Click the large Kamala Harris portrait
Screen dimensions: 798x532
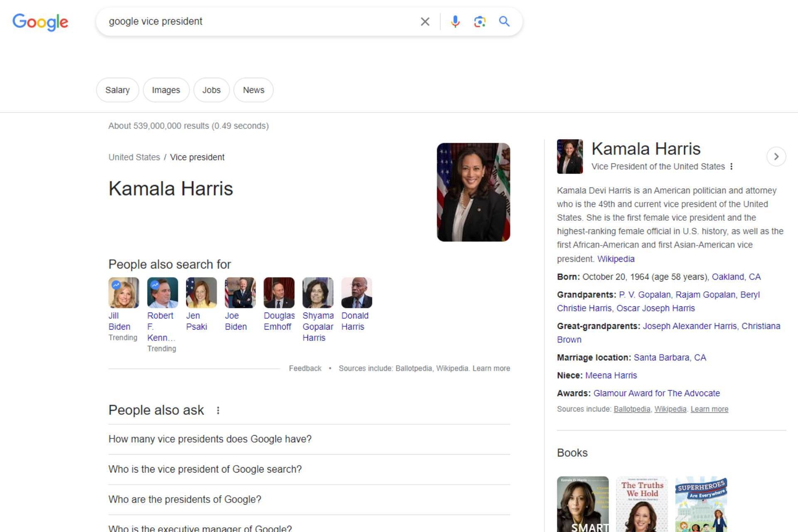click(x=473, y=192)
